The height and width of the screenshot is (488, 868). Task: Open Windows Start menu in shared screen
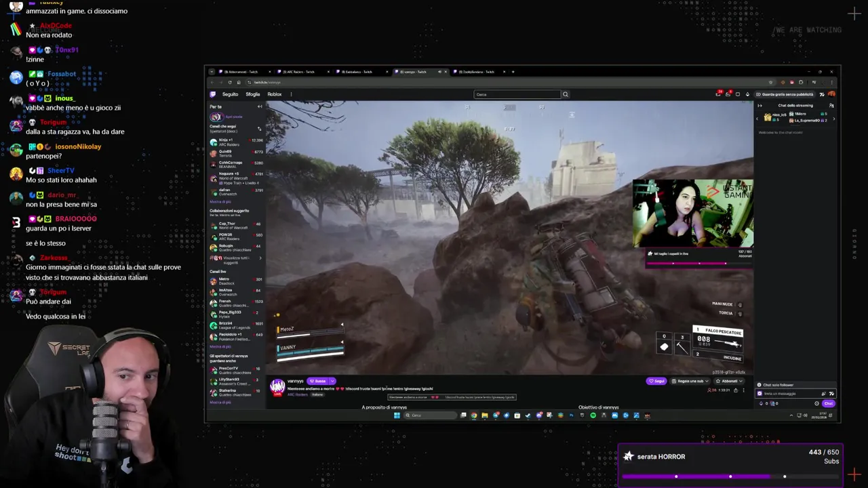click(x=397, y=415)
